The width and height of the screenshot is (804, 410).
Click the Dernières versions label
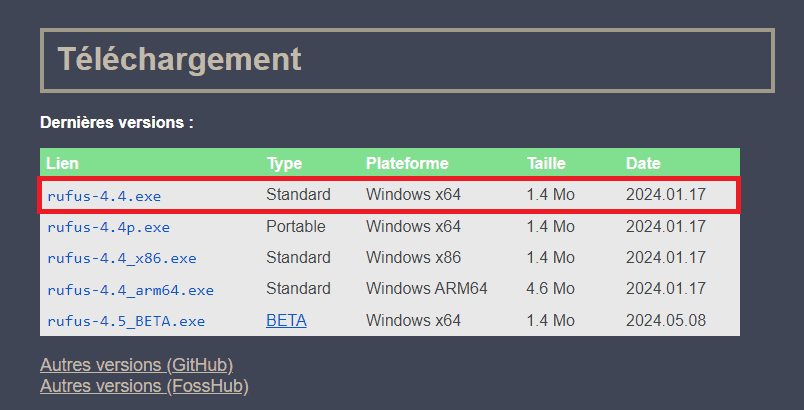(117, 122)
